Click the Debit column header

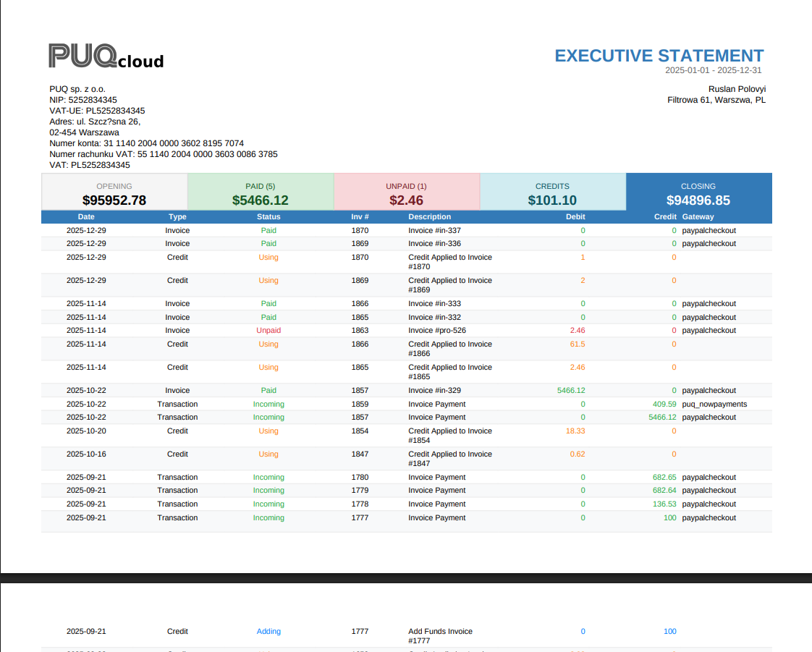[x=576, y=216]
